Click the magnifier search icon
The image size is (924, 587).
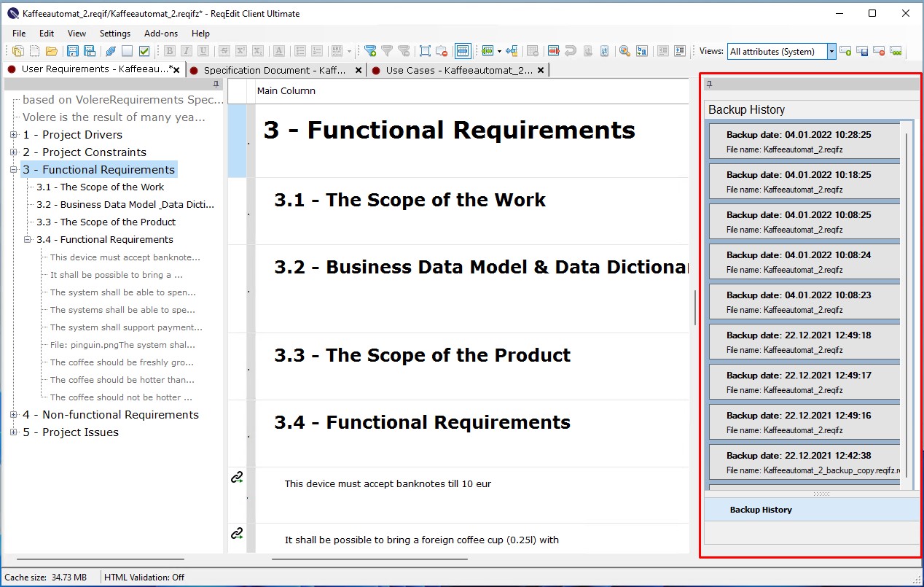tap(625, 51)
